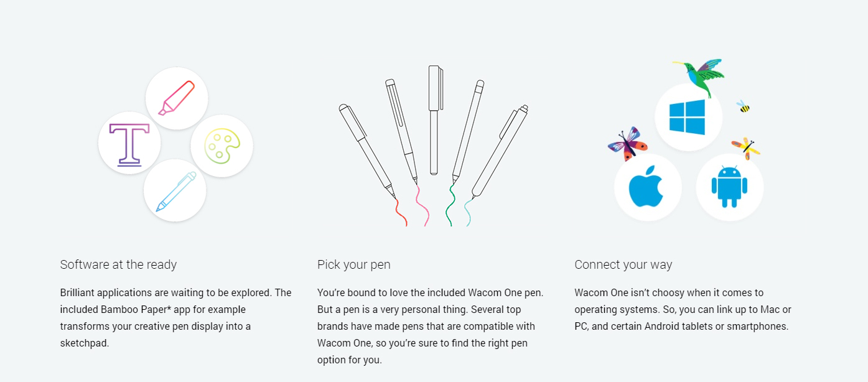Click the hummingbird illustration
This screenshot has height=382, width=868.
coord(699,77)
